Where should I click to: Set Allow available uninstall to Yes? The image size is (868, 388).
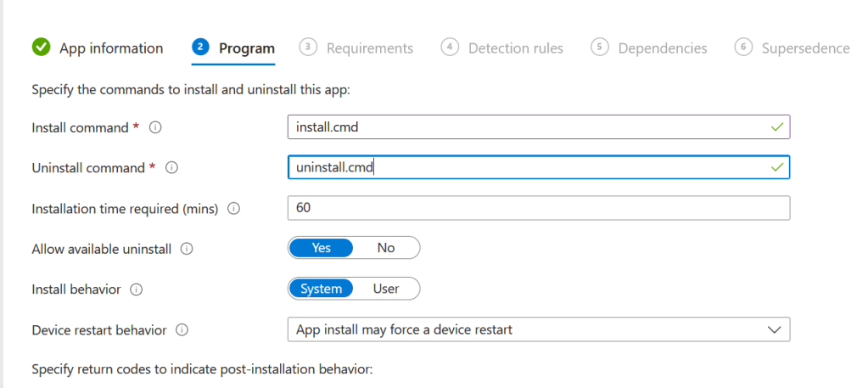tap(321, 248)
